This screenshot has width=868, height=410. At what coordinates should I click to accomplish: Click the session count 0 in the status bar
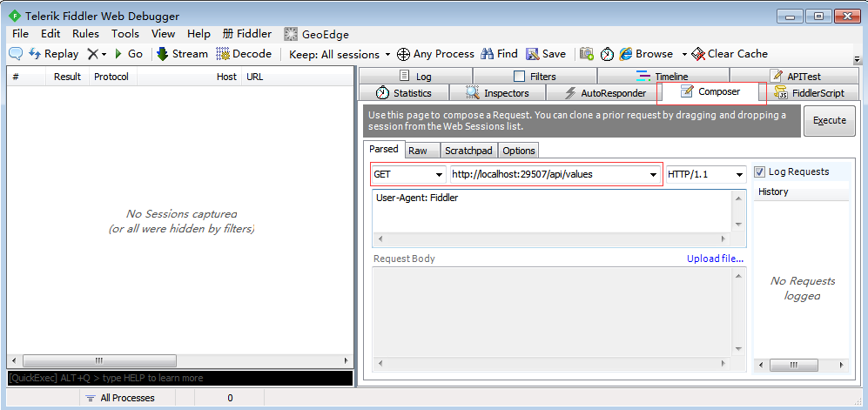coord(230,398)
